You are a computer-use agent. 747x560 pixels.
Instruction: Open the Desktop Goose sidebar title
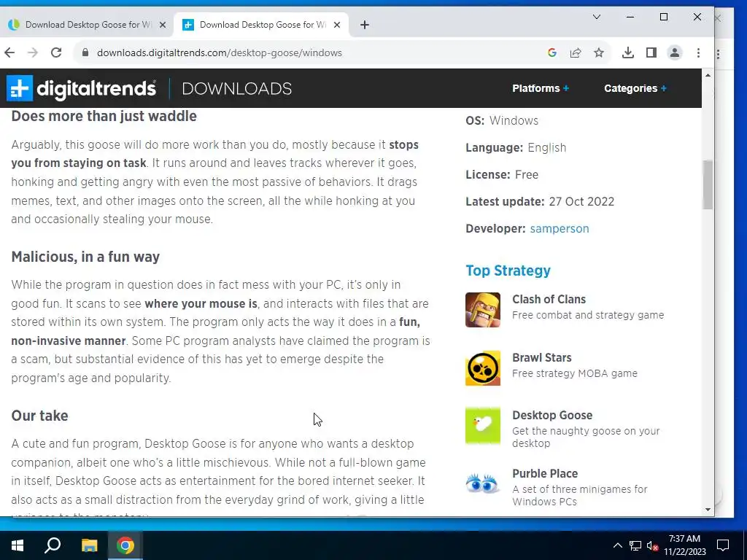(x=552, y=415)
